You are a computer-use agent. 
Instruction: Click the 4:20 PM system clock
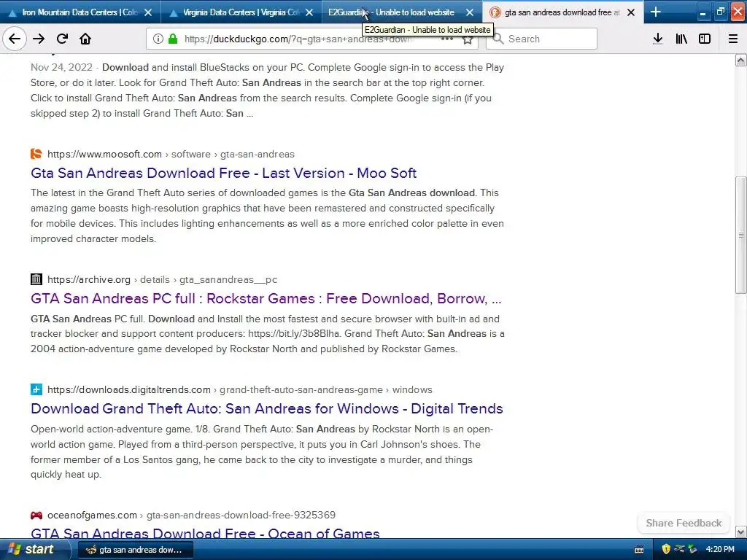pos(720,550)
